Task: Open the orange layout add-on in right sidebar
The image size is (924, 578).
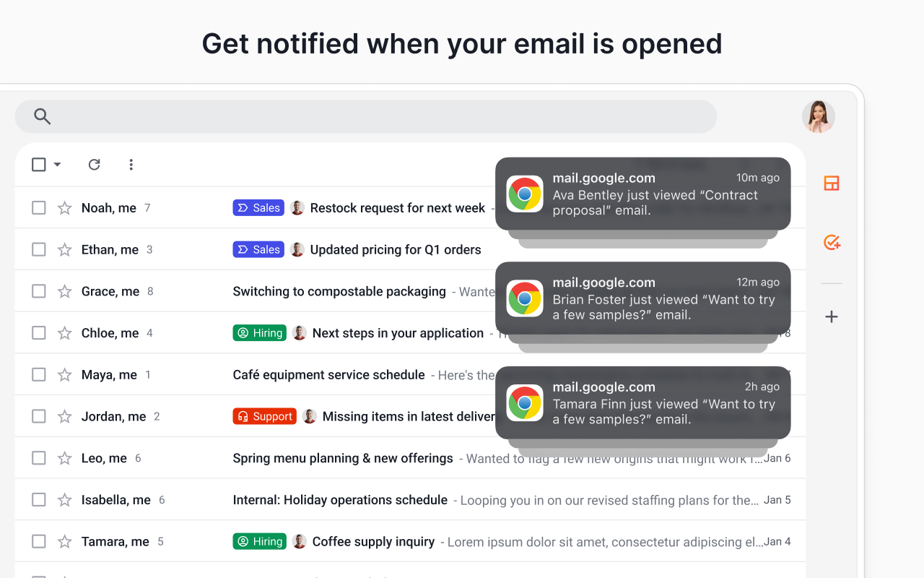Action: (x=831, y=184)
